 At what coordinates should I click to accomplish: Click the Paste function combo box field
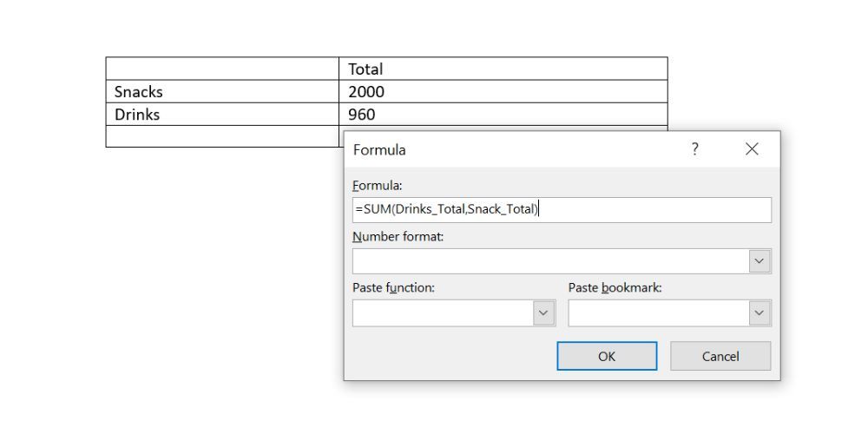point(443,313)
